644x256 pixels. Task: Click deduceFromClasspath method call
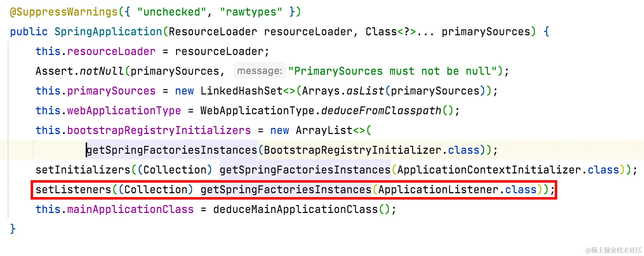coord(381,111)
